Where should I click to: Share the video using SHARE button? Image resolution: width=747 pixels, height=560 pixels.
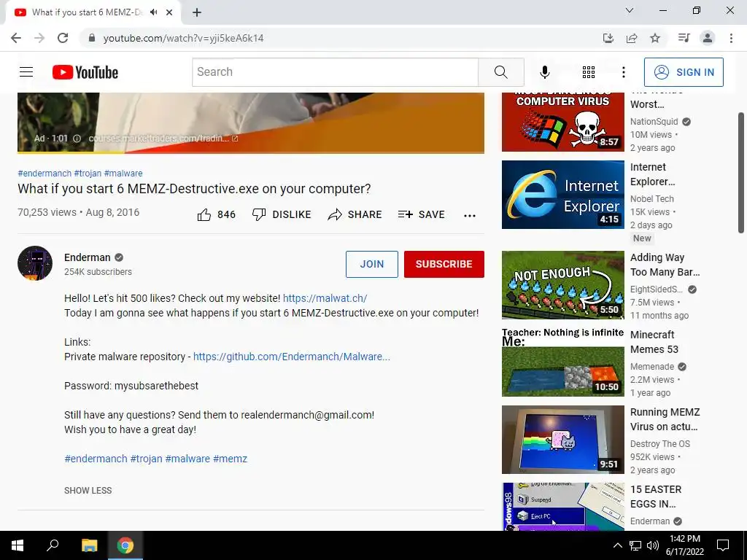[355, 215]
